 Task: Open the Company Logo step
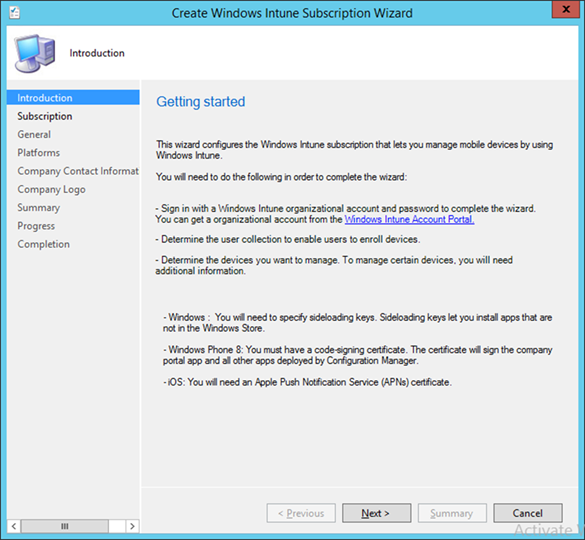(51, 189)
